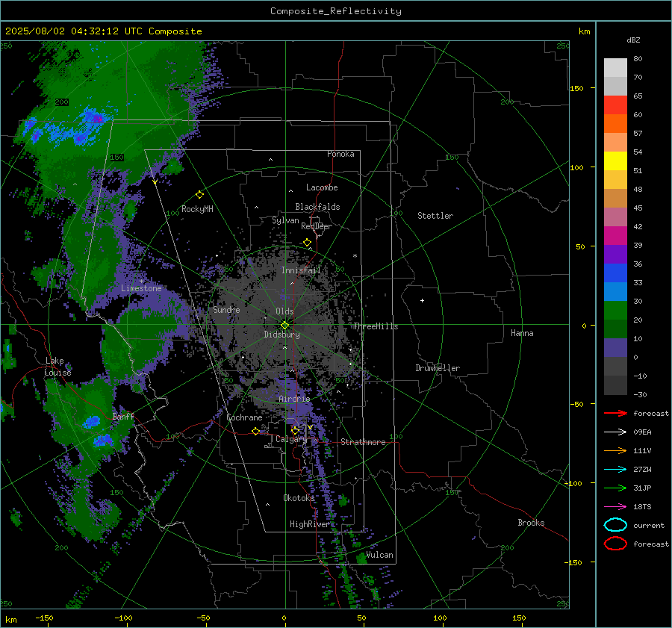Click the Innisfail city label

302,270
